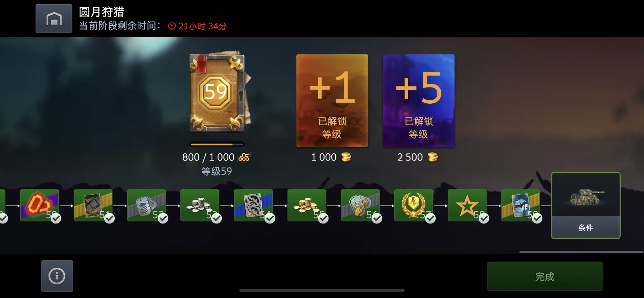Select the starred dog tag reward at level 56
The height and width of the screenshot is (298, 644).
click(x=360, y=205)
